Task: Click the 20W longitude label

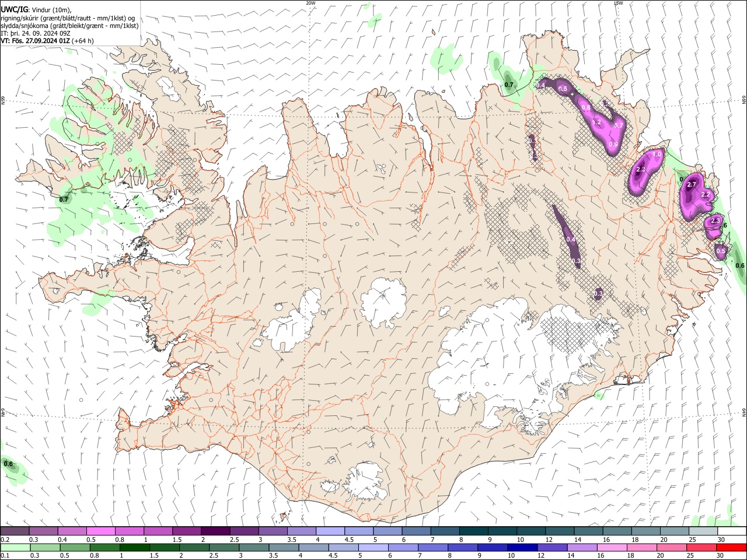Action: [310, 3]
